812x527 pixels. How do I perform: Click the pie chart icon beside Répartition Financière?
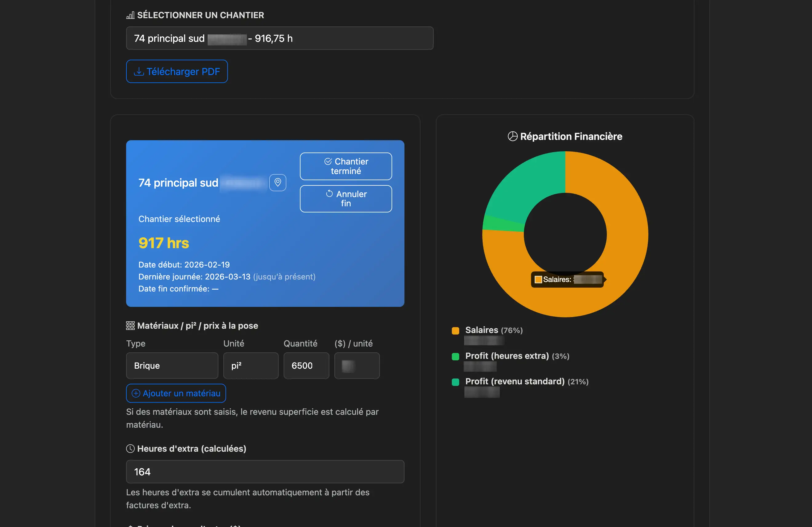pos(512,137)
